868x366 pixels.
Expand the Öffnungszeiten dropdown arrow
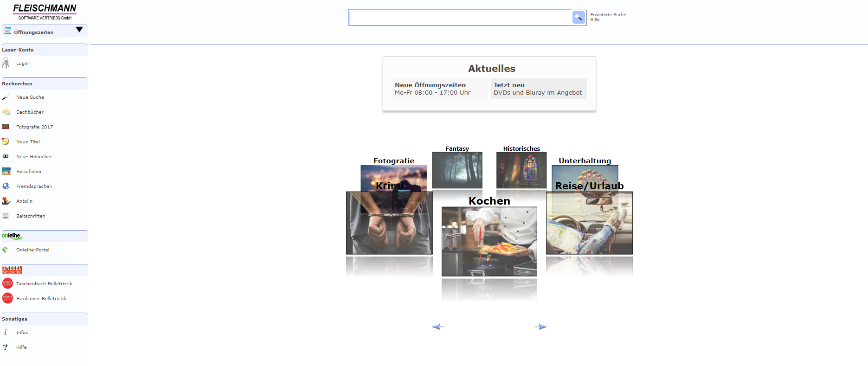(x=79, y=30)
